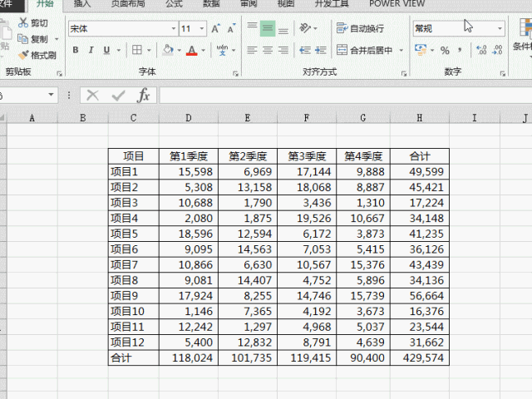This screenshot has height=399, width=532.
Task: Open text orientation icon
Action: click(305, 28)
